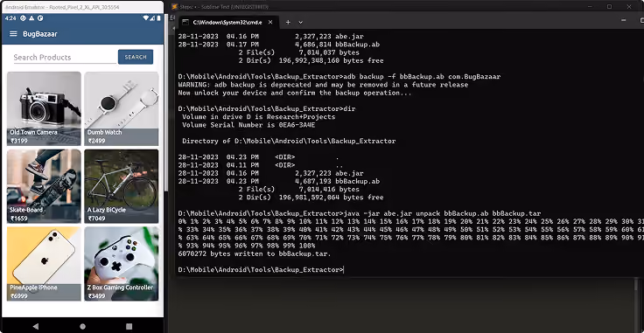Click 'Volume Serial Number is 0EA6-3A4E' line
This screenshot has width=644, height=333.
point(248,125)
